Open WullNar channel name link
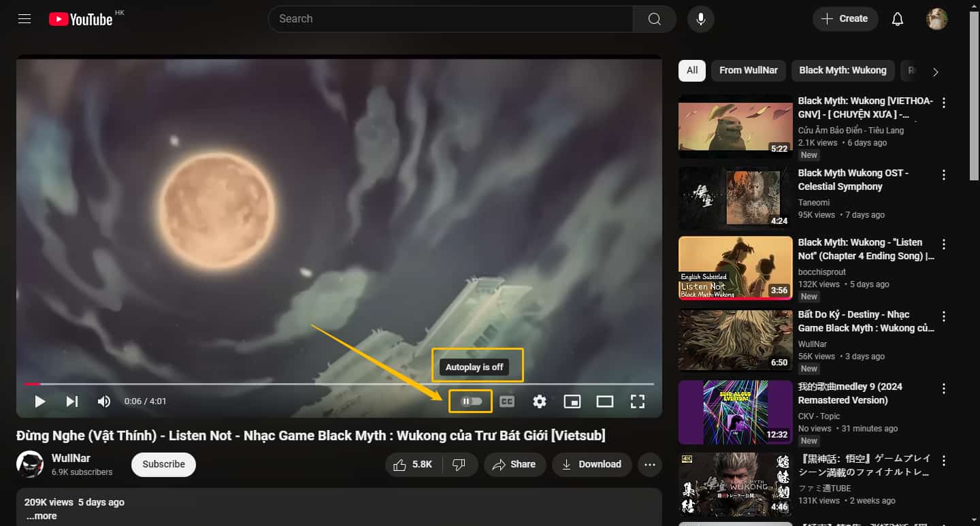 pos(71,459)
